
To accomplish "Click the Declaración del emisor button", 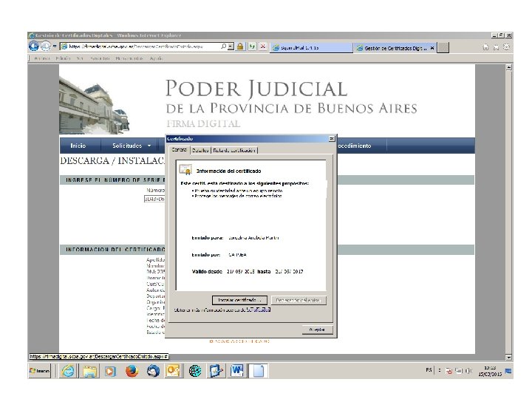I will [x=299, y=300].
